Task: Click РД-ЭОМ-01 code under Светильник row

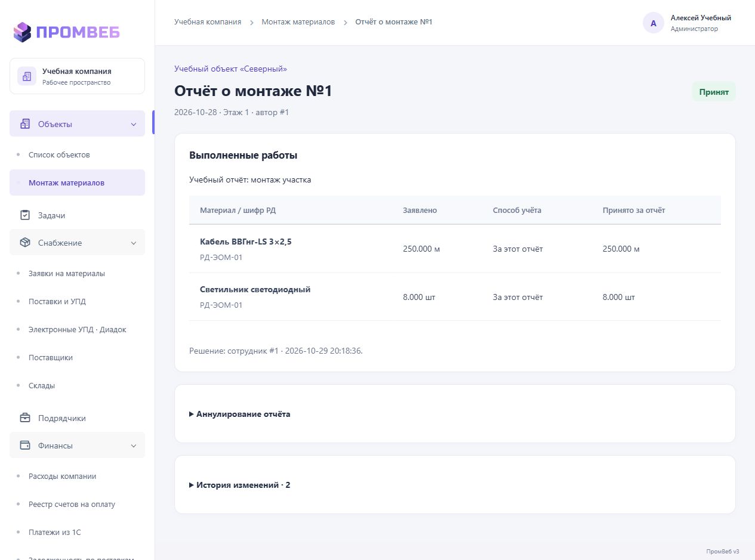Action: click(221, 305)
